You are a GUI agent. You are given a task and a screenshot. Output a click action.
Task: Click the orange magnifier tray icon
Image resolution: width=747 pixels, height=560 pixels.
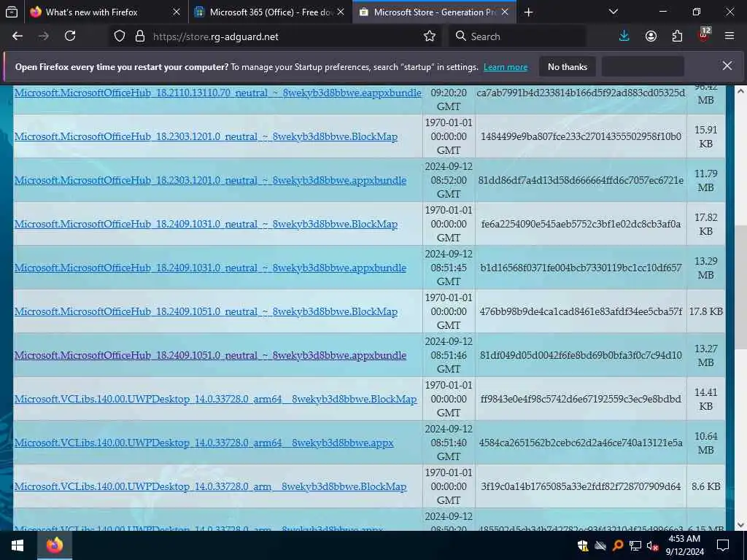tap(618, 545)
